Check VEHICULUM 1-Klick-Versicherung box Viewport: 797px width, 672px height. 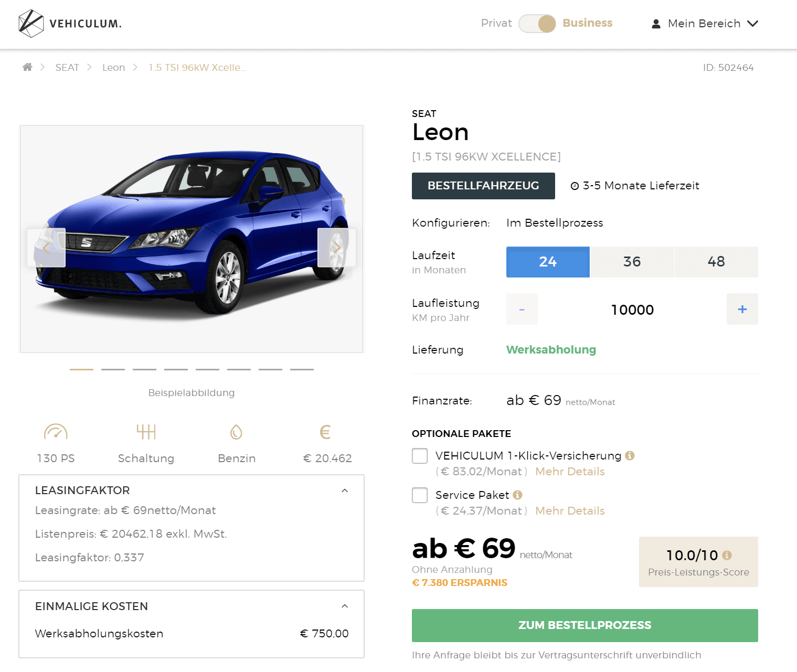pyautogui.click(x=420, y=456)
